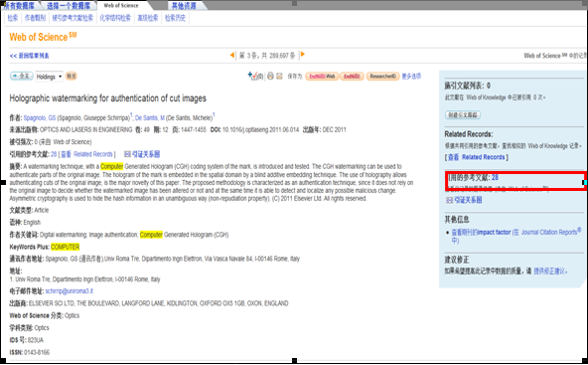Image resolution: width=588 pixels, height=365 pixels.
Task: Click the 创建引文跟踪 create citation alert button
Action: pyautogui.click(x=463, y=115)
